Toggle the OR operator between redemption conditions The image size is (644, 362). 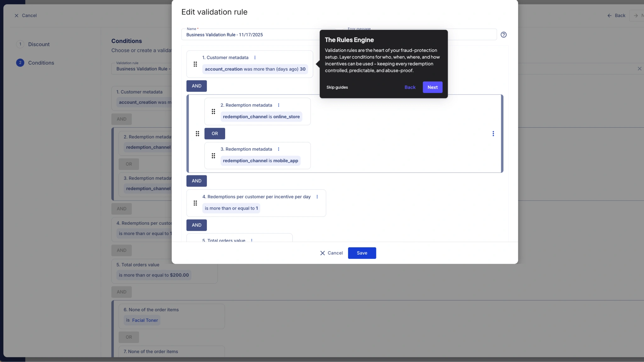214,134
